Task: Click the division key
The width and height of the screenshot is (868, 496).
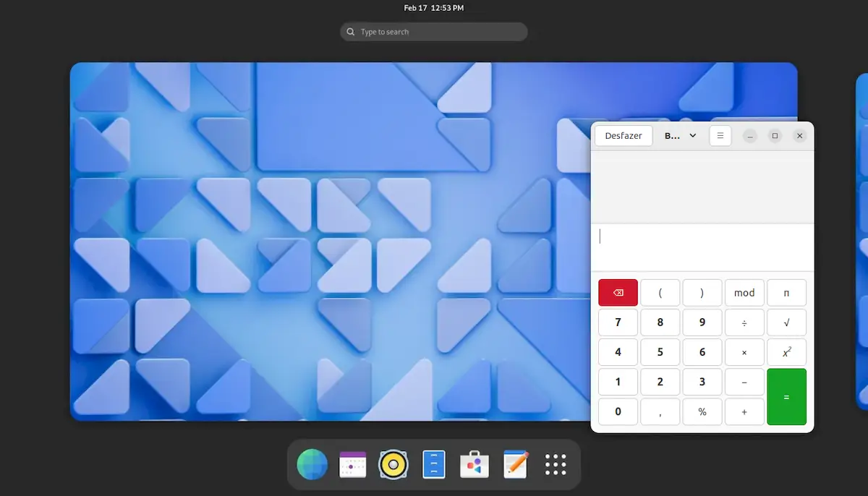Action: (744, 322)
